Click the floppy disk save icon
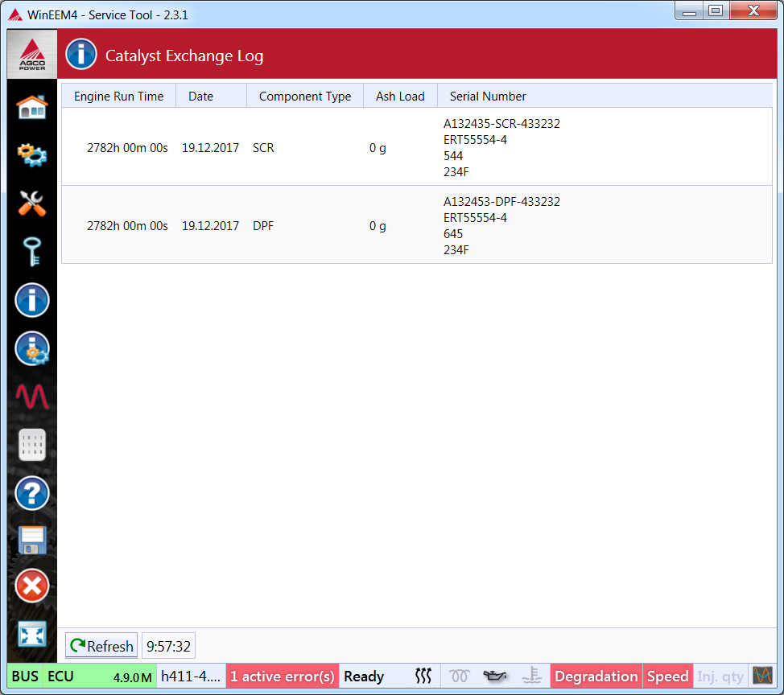 pos(32,540)
